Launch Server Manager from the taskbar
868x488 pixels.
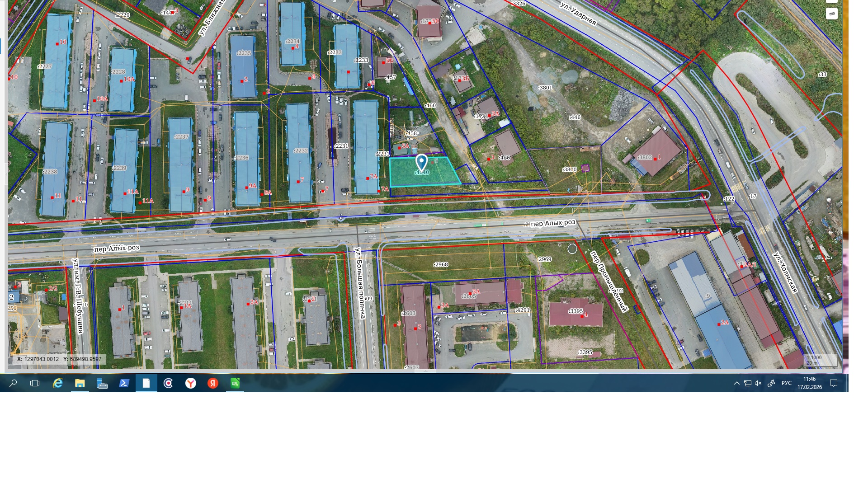[x=102, y=383]
